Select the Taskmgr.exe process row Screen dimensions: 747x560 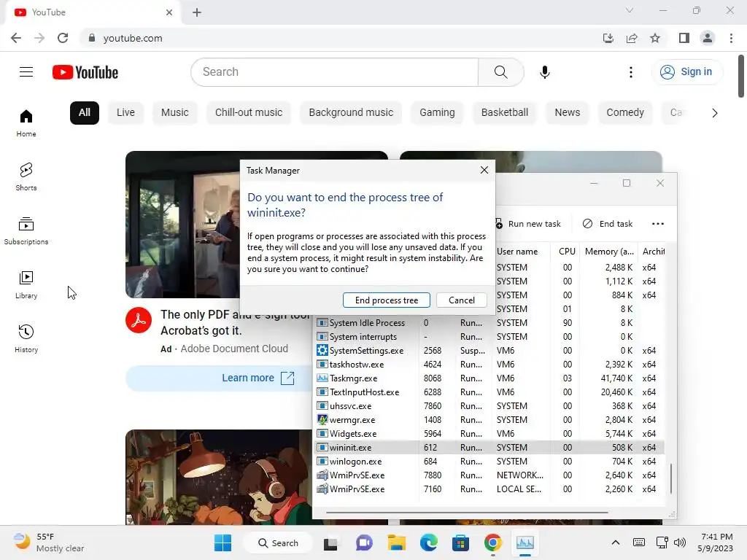pyautogui.click(x=489, y=378)
